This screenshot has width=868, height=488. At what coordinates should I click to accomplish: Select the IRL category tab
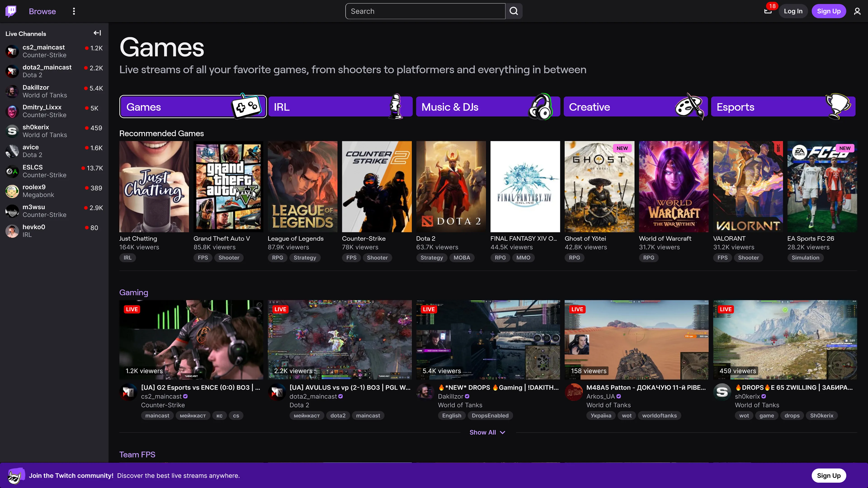(340, 107)
